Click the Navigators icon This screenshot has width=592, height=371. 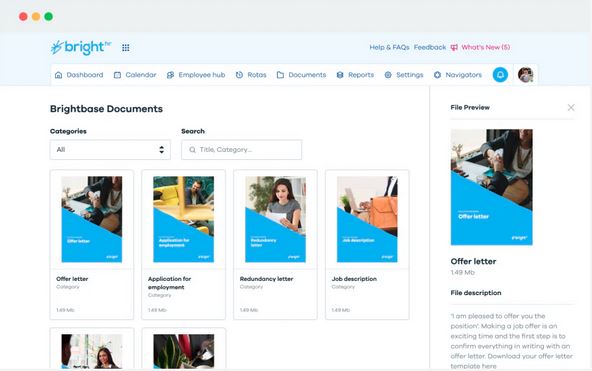[x=437, y=75]
